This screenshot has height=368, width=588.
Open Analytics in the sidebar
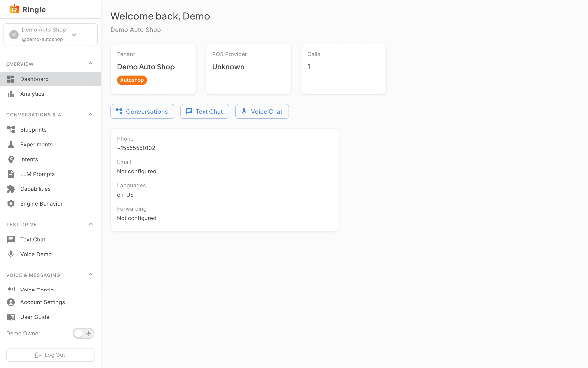[x=50, y=94]
